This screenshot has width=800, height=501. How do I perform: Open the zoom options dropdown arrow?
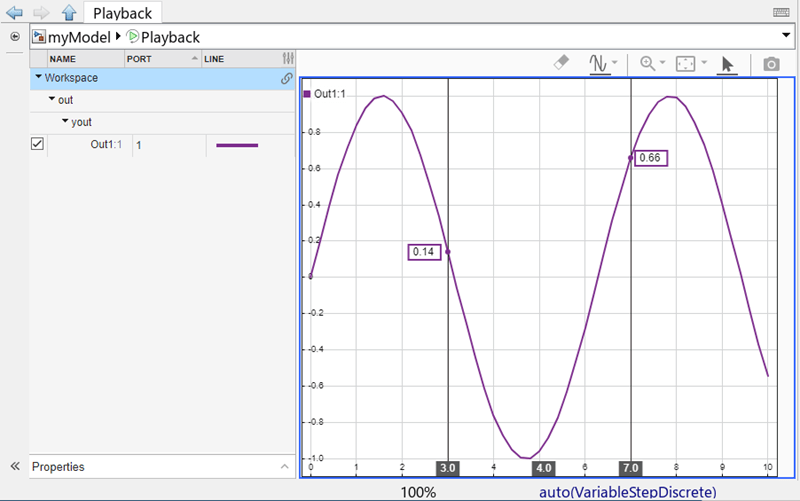point(663,62)
